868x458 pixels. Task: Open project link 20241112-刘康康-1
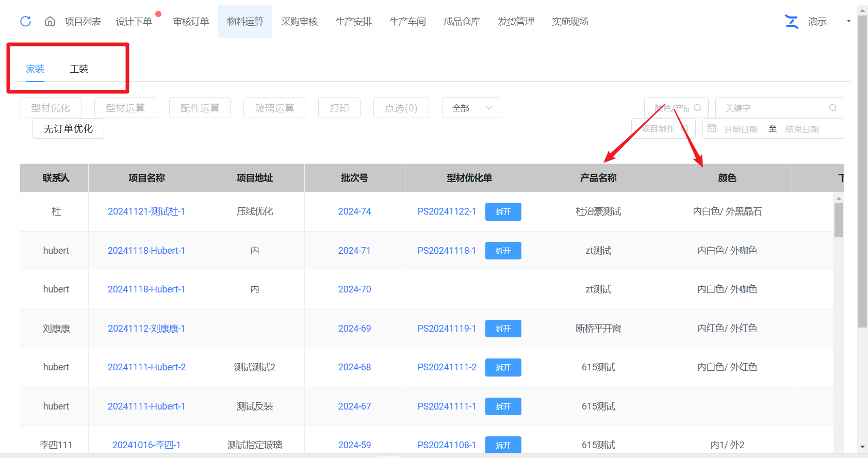click(x=146, y=329)
